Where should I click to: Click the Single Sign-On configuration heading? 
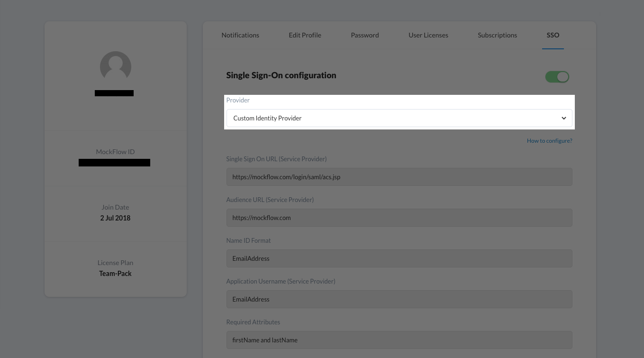pos(281,75)
